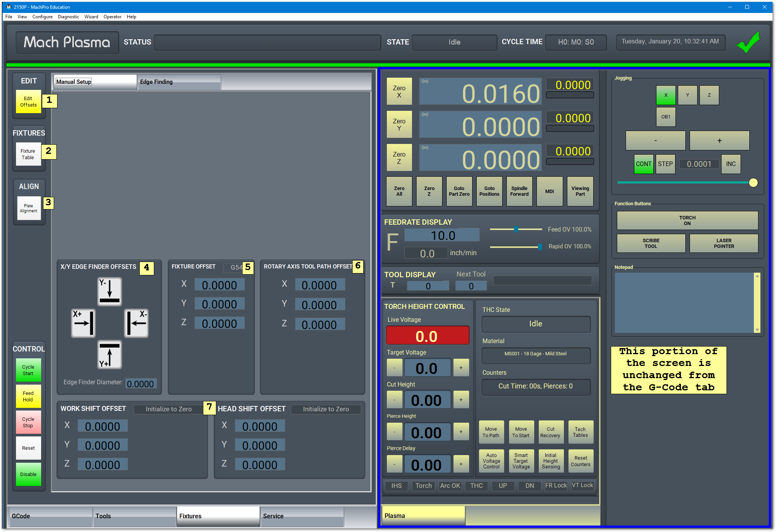This screenshot has width=776, height=532.
Task: Click the jog plus direction button
Action: pyautogui.click(x=719, y=141)
